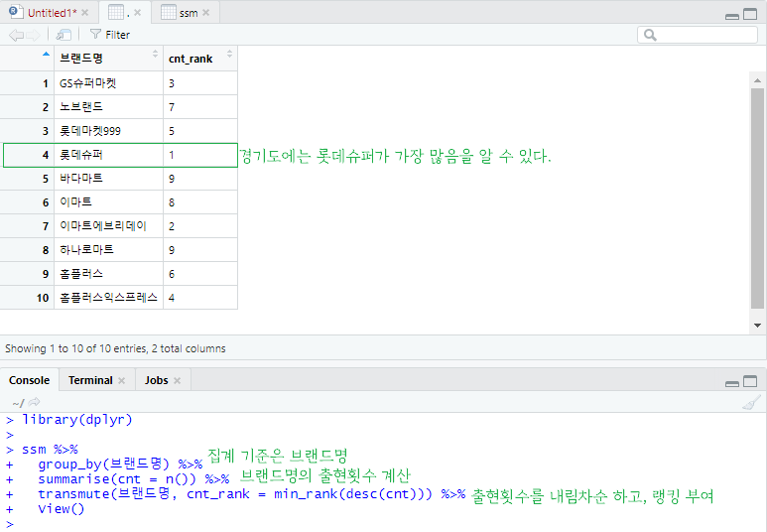
Task: Click the Filter funnel button
Action: [x=110, y=35]
